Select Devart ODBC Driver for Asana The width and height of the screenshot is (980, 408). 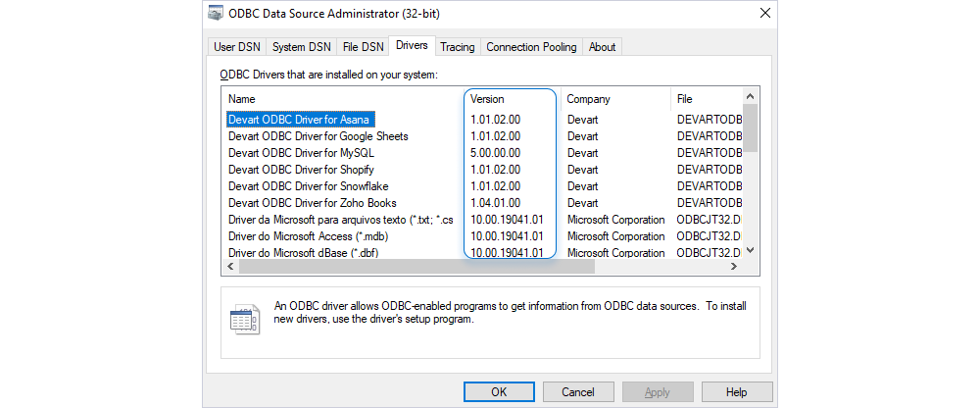(x=301, y=120)
